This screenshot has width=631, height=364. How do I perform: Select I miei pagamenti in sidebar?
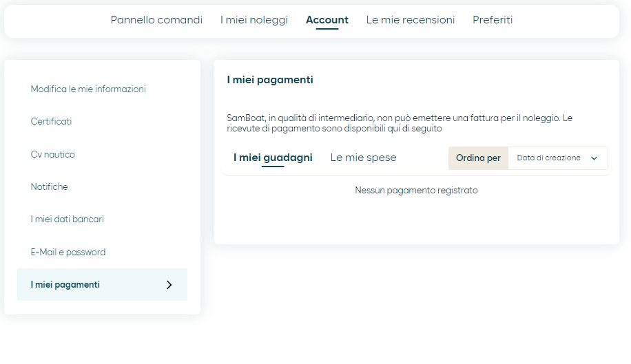pos(102,284)
